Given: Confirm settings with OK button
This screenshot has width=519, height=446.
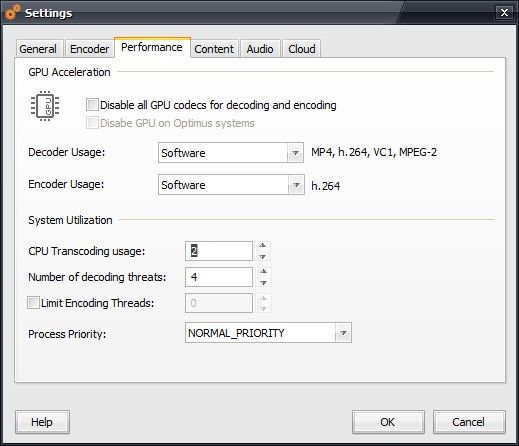Looking at the screenshot, I should tap(388, 422).
